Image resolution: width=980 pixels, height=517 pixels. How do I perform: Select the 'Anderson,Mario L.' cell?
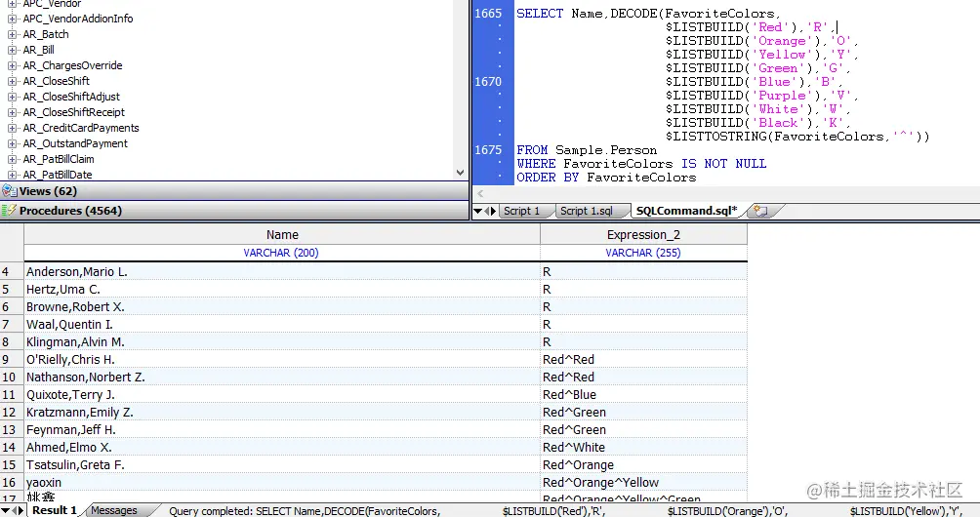(x=282, y=271)
